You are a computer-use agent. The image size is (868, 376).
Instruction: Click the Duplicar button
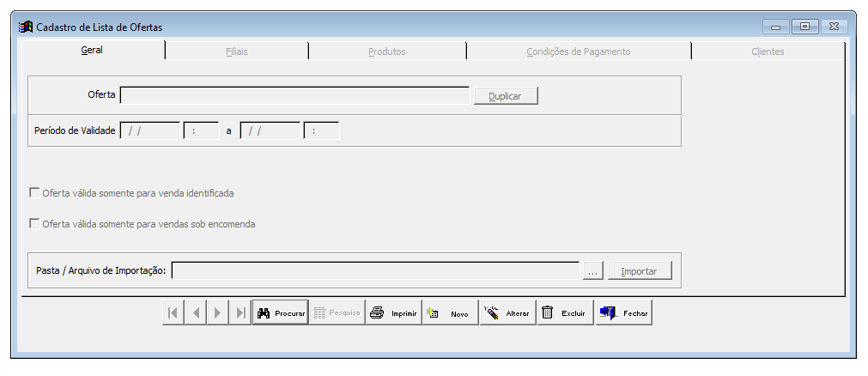[506, 96]
